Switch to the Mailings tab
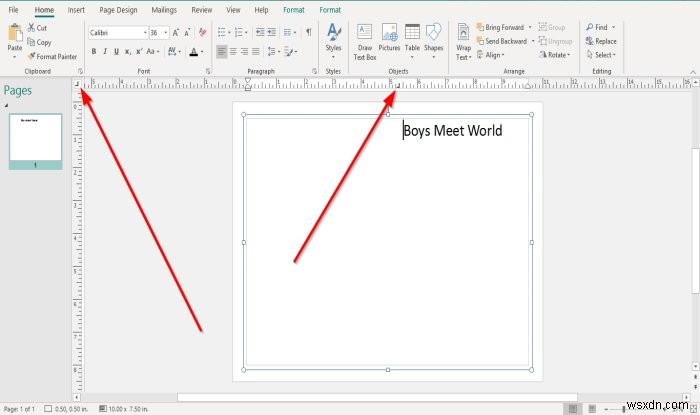This screenshot has width=700, height=415. (x=164, y=10)
